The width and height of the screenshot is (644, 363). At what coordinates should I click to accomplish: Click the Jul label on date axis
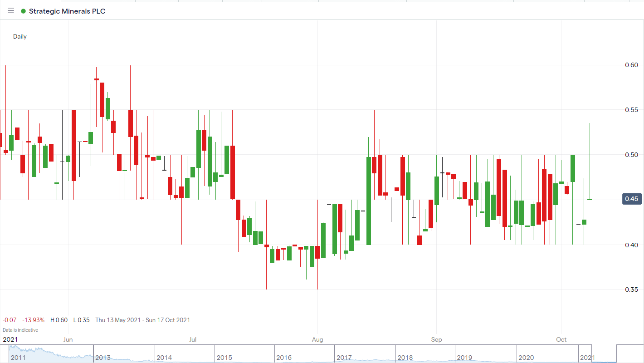point(193,339)
